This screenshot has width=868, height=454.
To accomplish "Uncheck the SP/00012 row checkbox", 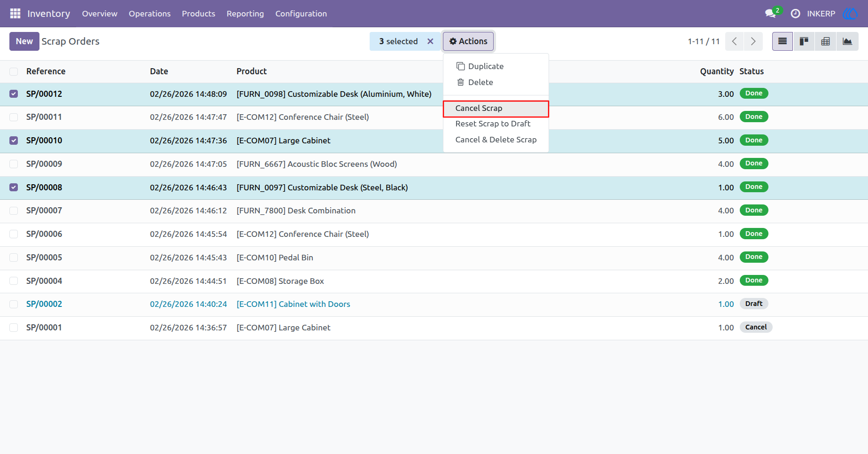I will tap(14, 94).
